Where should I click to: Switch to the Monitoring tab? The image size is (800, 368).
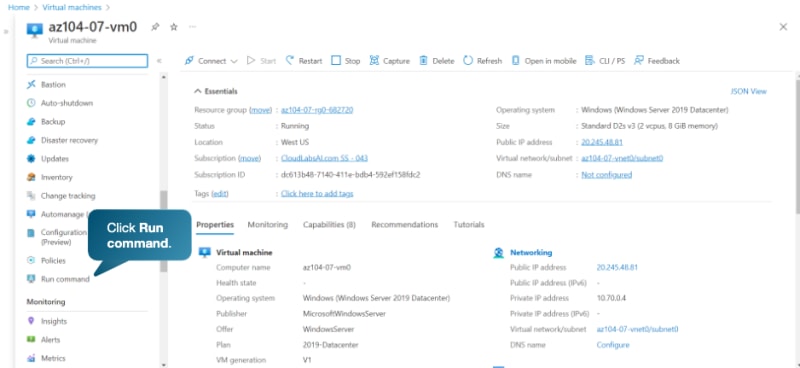(x=267, y=225)
